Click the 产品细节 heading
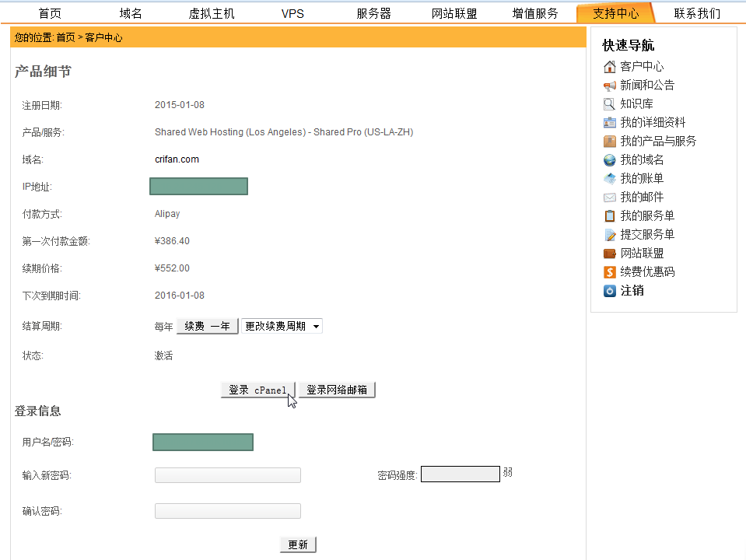Screen dimensions: 746x560 pyautogui.click(x=43, y=72)
